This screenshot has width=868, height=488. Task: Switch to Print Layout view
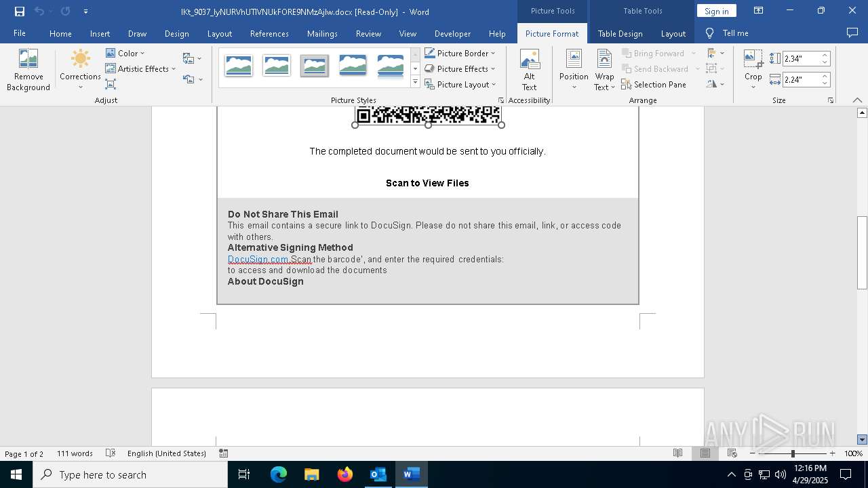pos(705,453)
